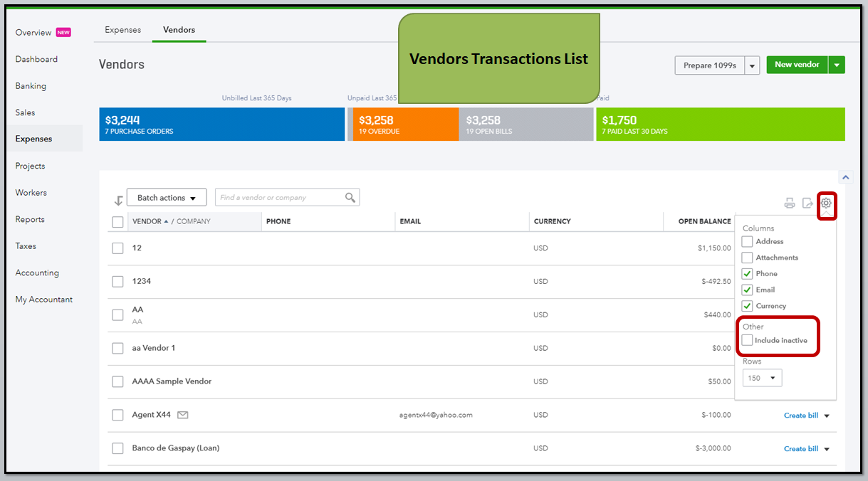Open Sales in the sidebar
Image resolution: width=868 pixels, height=481 pixels.
25,112
